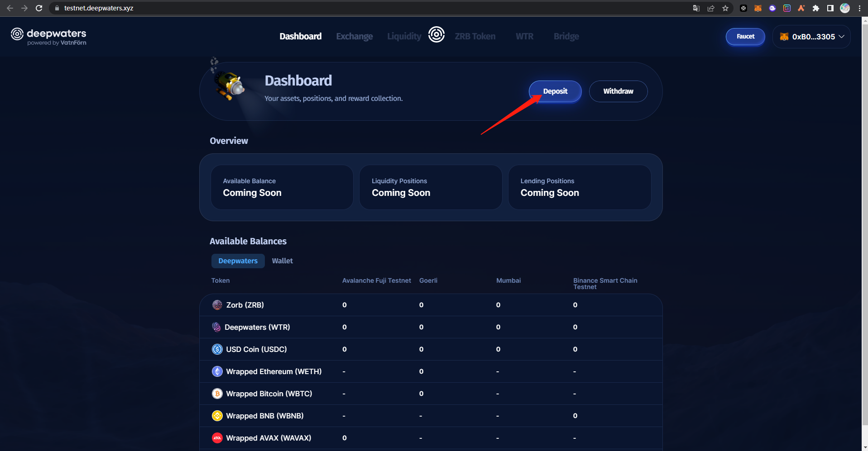This screenshot has height=451, width=868.
Task: Navigate to the Exchange tab
Action: pos(354,36)
